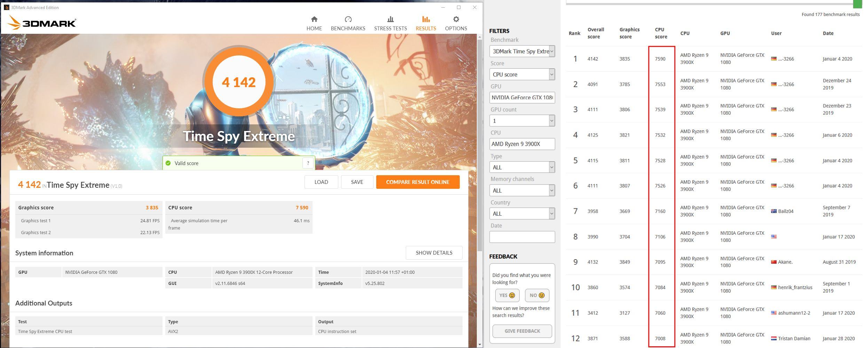Viewport: 868px width, 348px height.
Task: Open the Benchmark filter dropdown
Action: [522, 51]
